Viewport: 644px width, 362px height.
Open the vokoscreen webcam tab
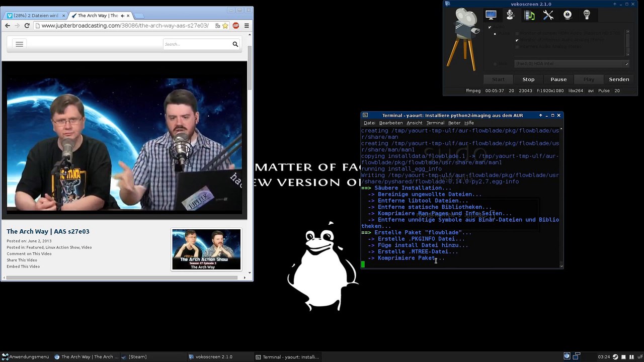(568, 15)
